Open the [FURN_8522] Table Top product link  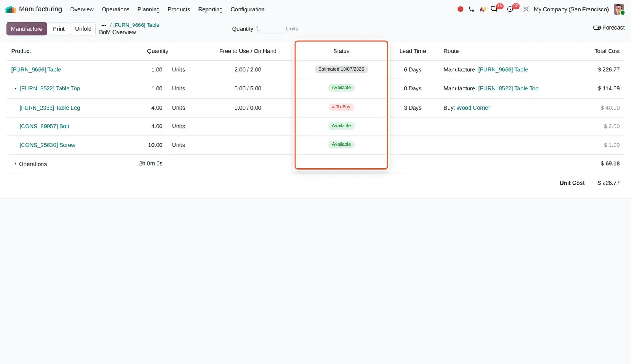point(50,88)
